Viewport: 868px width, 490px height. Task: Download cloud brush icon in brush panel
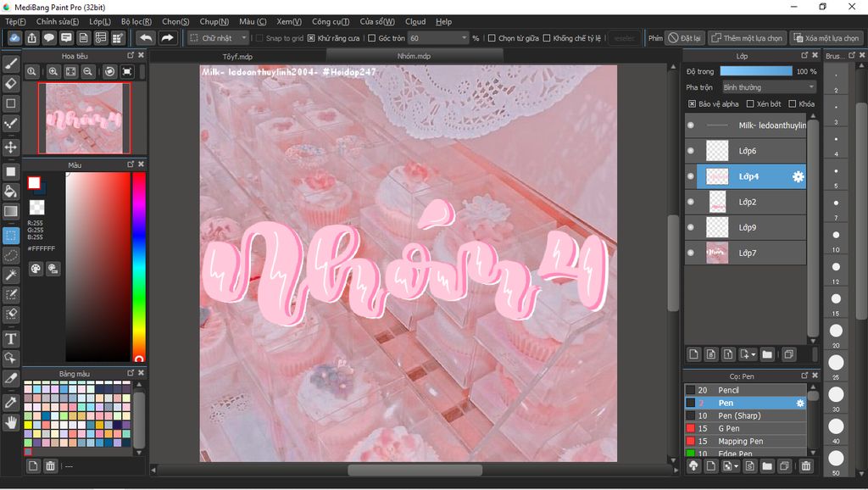point(693,466)
